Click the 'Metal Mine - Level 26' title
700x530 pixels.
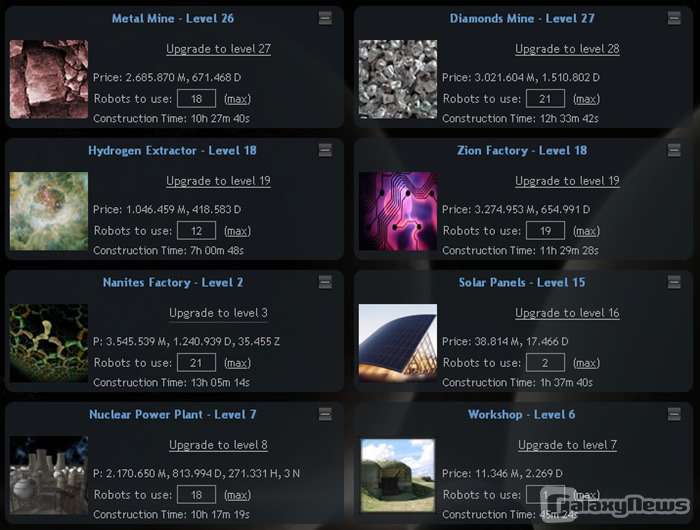point(173,18)
